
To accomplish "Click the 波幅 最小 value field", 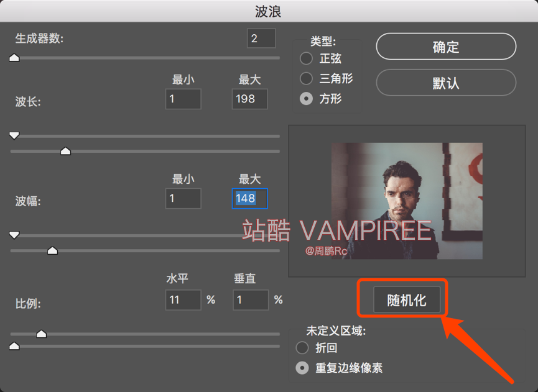I will point(183,198).
